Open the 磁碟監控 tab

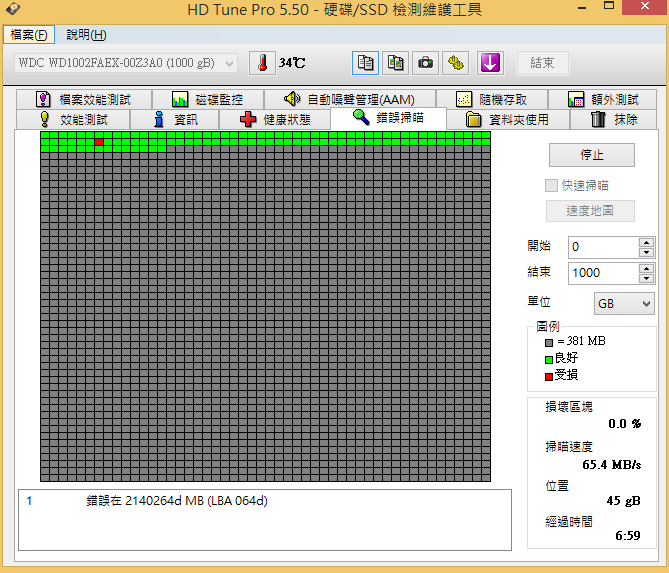point(208,99)
